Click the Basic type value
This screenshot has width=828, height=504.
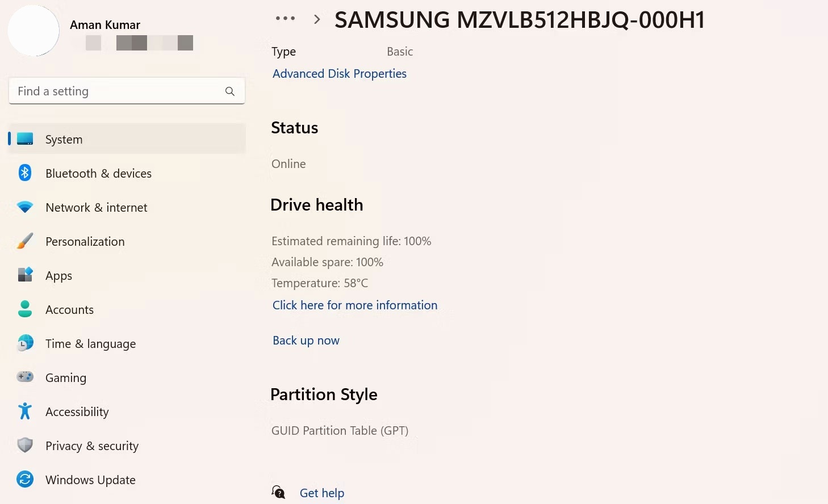click(400, 52)
